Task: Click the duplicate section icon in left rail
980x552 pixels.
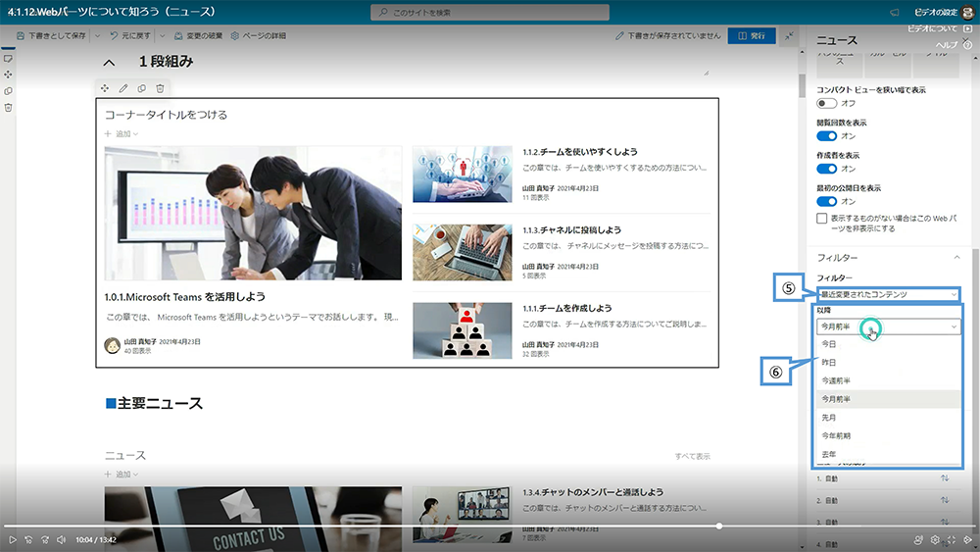Action: point(8,91)
